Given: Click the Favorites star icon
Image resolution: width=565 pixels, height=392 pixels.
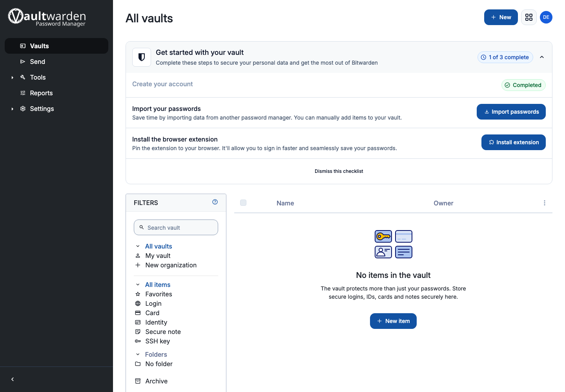Looking at the screenshot, I should click(138, 294).
